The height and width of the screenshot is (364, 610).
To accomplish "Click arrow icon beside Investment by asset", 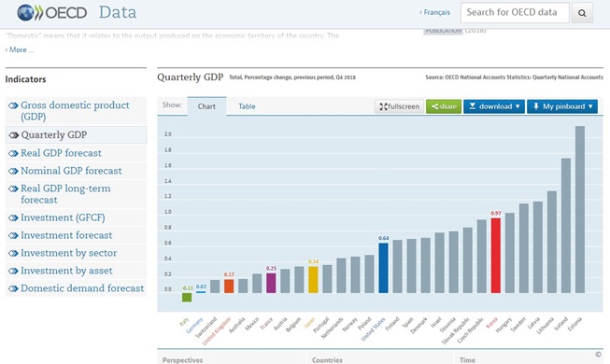I will (13, 271).
